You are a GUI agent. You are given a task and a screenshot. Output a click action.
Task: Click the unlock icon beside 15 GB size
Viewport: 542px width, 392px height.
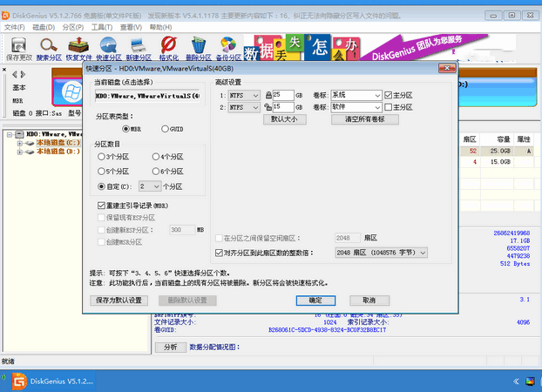click(268, 107)
